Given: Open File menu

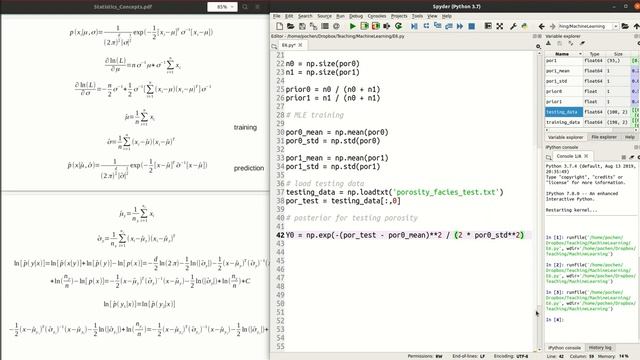Looking at the screenshot, I should [x=276, y=16].
